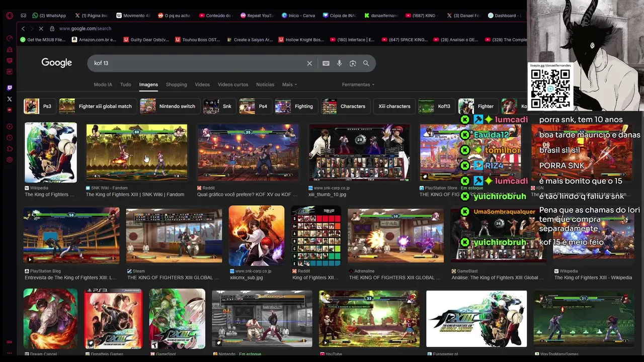Open the Opera GX main menu logo

tap(9, 16)
